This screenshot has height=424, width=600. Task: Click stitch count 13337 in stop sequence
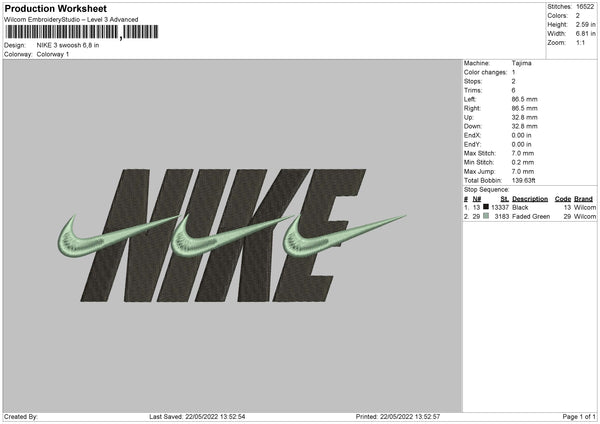(x=500, y=207)
